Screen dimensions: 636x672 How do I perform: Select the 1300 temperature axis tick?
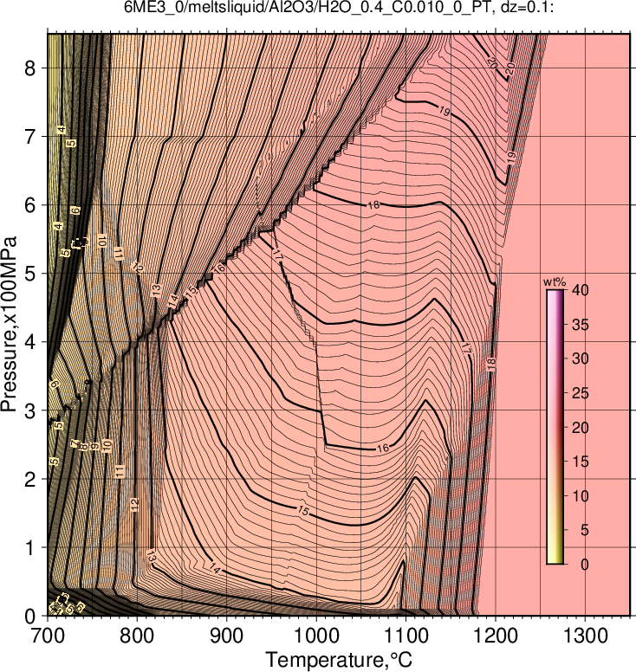point(586,636)
